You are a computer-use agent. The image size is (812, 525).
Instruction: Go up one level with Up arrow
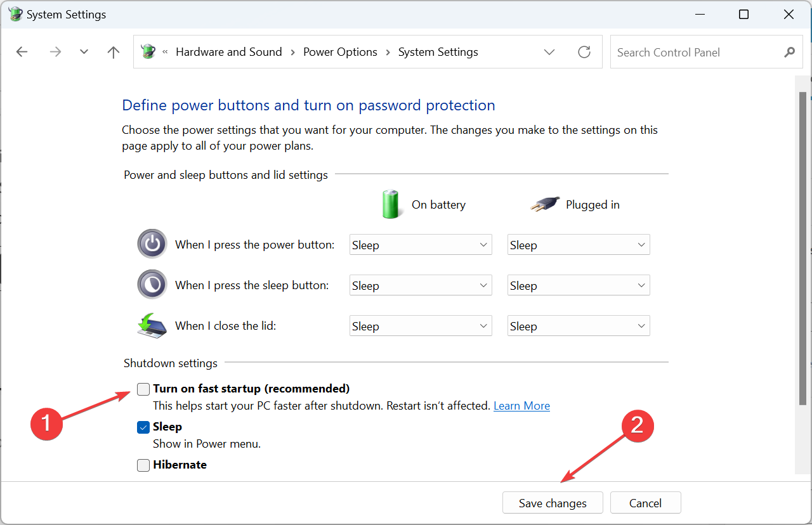tap(114, 52)
